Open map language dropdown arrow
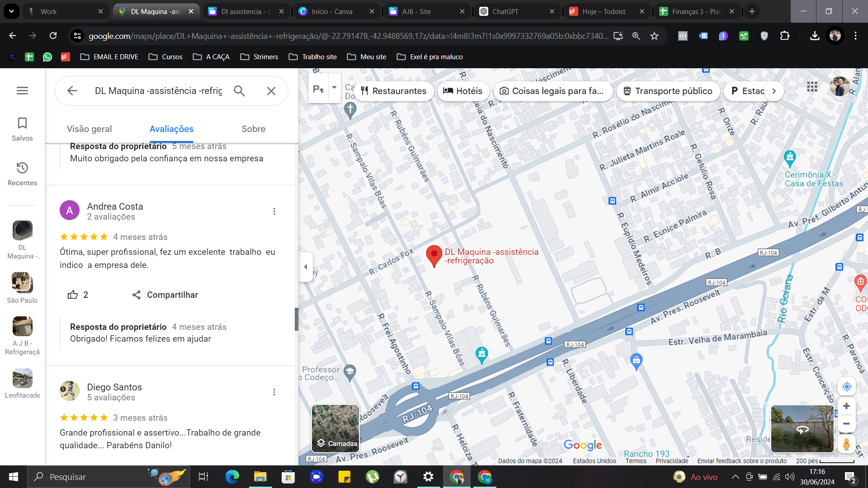The image size is (868, 488). click(334, 88)
